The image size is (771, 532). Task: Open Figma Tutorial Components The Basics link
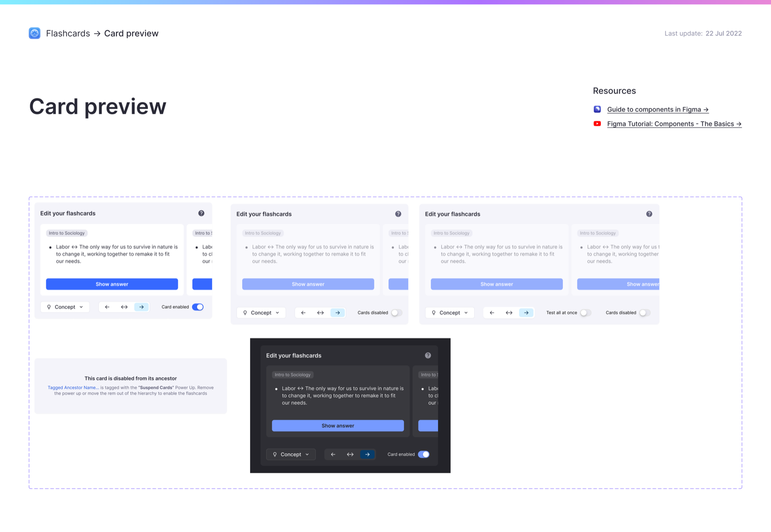(x=674, y=124)
